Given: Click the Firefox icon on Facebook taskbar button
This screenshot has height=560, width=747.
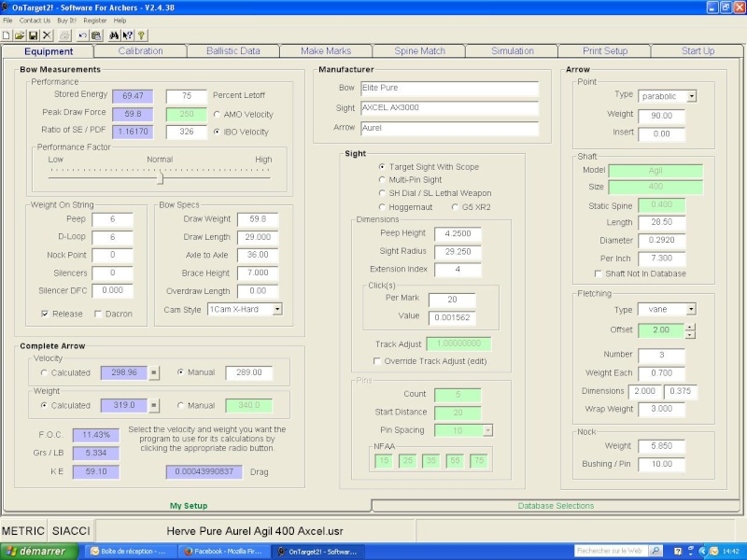Looking at the screenshot, I should point(189,552).
